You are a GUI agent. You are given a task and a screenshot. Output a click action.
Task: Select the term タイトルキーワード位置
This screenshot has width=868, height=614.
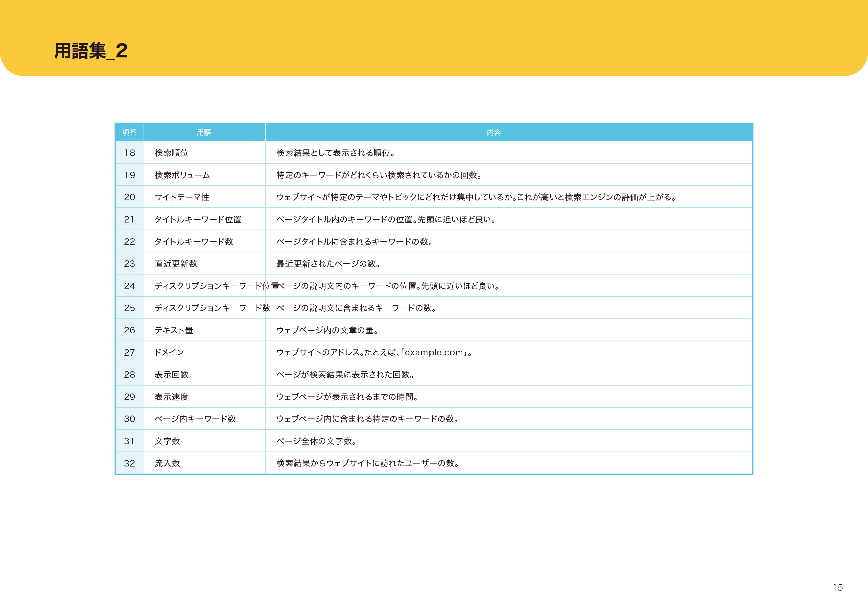click(x=198, y=220)
